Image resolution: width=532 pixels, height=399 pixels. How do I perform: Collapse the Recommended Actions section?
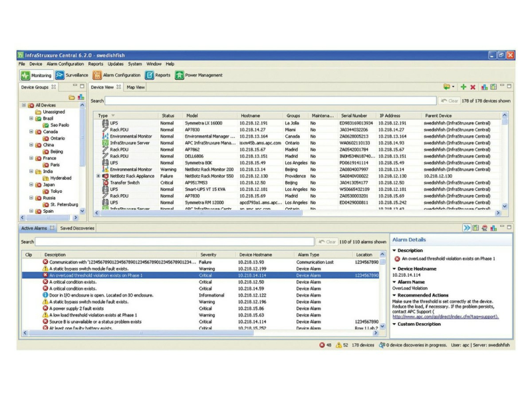click(x=394, y=295)
